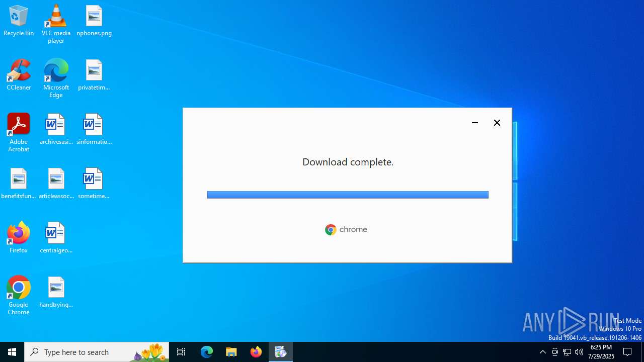Viewport: 644px width, 362px height.
Task: Select the archivesasi... Word document
Action: pyautogui.click(x=56, y=130)
